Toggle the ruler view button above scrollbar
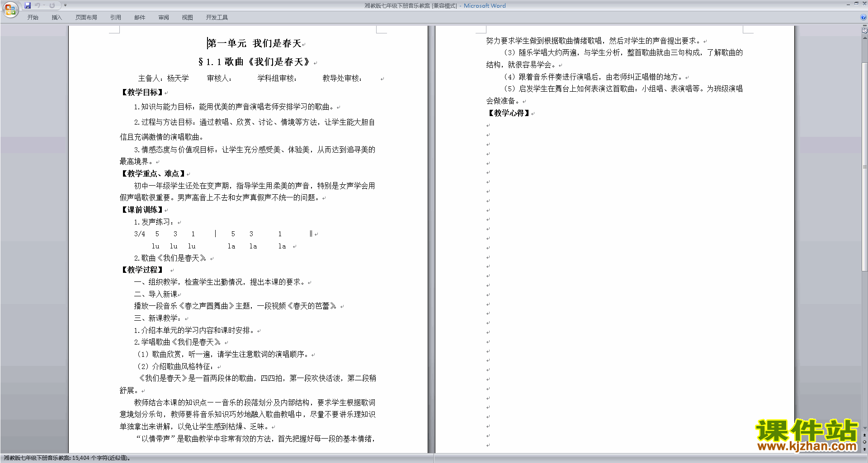The width and height of the screenshot is (868, 463). [x=864, y=31]
